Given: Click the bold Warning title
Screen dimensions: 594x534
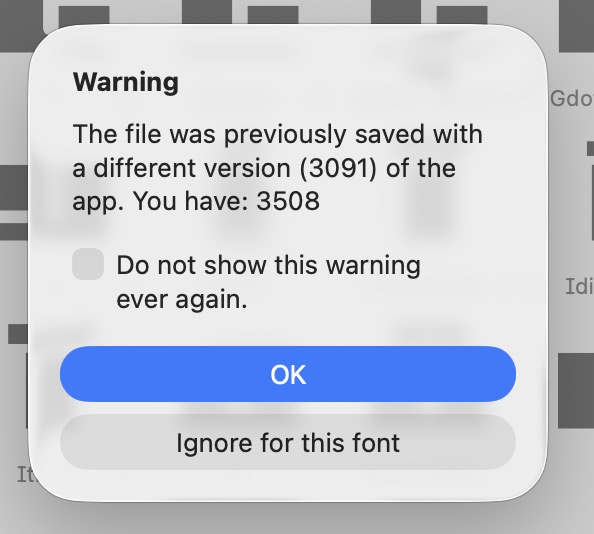Looking at the screenshot, I should click(125, 81).
